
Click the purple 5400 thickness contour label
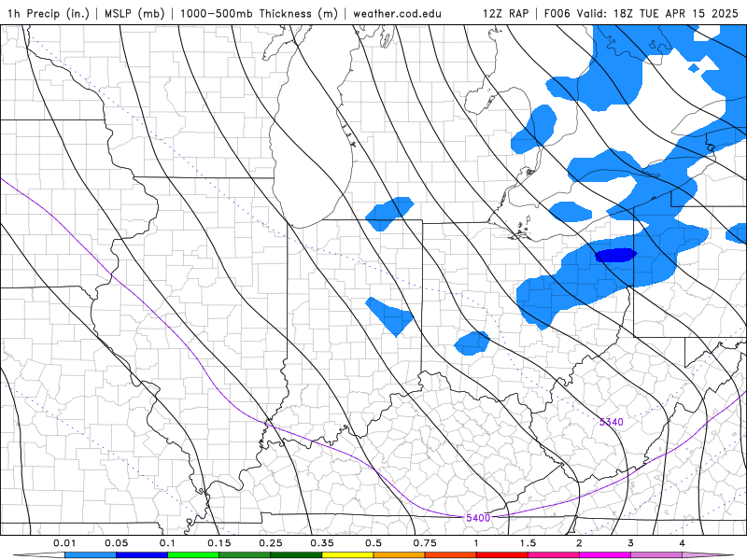[x=478, y=518]
